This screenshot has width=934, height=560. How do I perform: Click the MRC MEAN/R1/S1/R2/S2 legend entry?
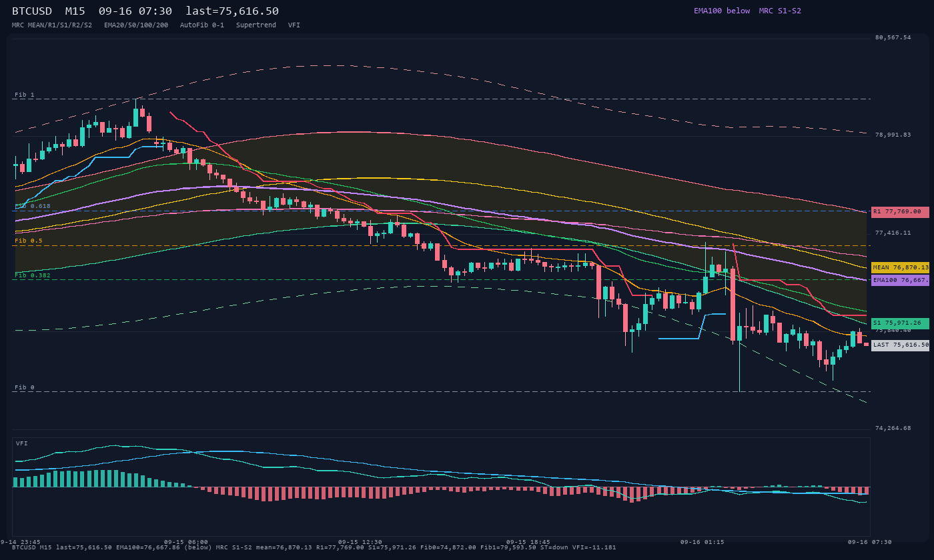[x=52, y=25]
